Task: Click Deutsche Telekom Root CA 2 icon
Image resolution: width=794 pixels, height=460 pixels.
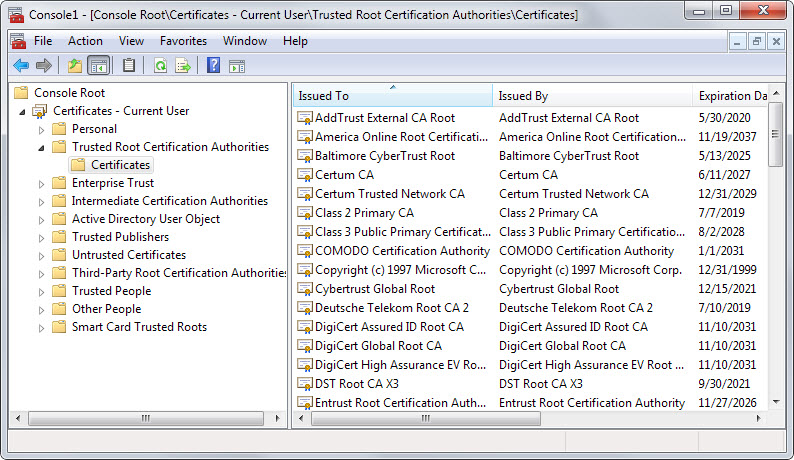Action: tap(305, 308)
